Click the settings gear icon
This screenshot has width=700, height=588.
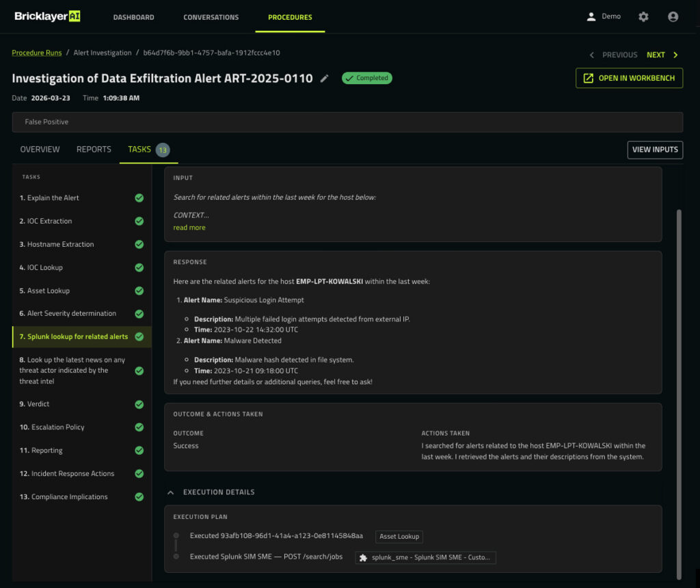tap(643, 16)
